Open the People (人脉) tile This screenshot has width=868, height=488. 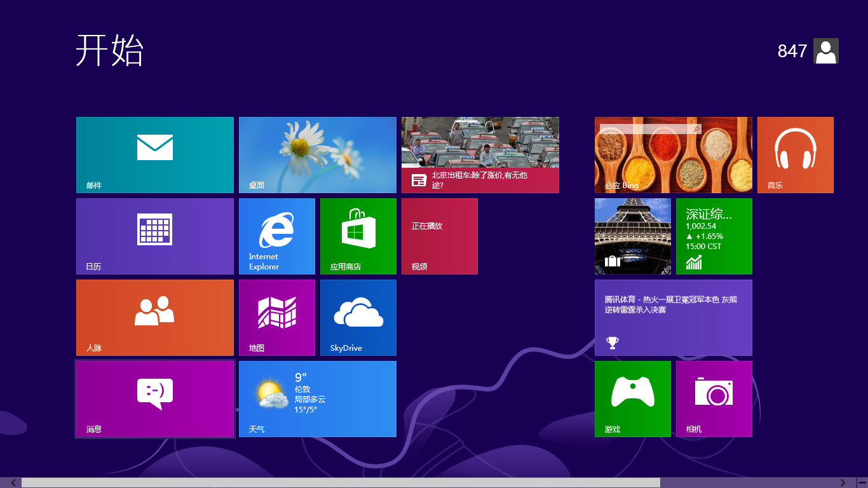click(155, 317)
